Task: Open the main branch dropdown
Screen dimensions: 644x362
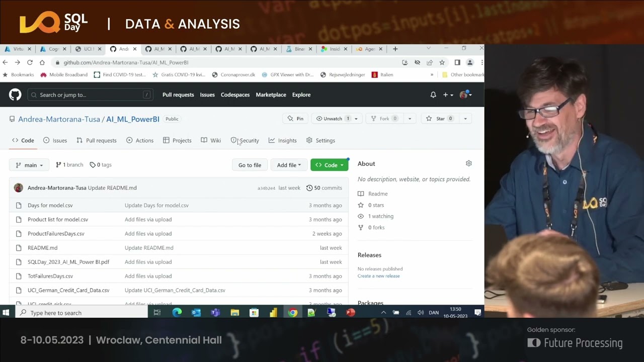Action: (29, 165)
